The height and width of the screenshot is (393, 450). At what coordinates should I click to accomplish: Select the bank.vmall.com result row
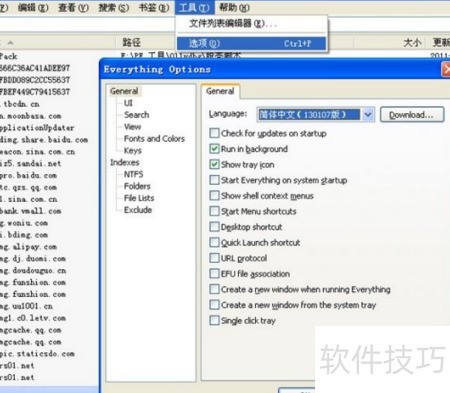(x=30, y=211)
